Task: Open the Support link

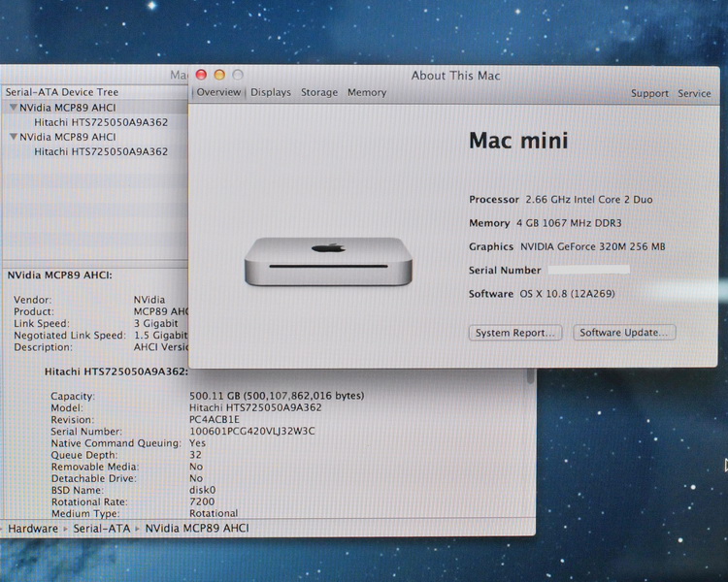Action: (649, 93)
